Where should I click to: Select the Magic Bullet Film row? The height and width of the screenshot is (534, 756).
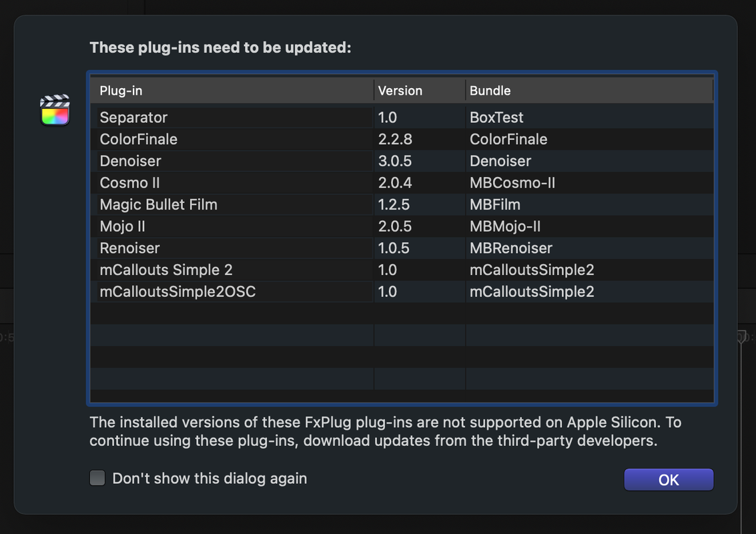[402, 204]
